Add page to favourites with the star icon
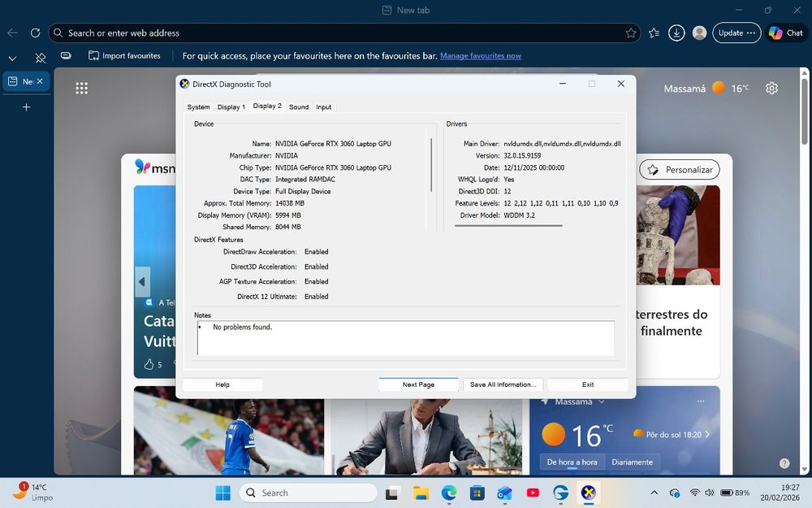The image size is (812, 508). click(631, 33)
